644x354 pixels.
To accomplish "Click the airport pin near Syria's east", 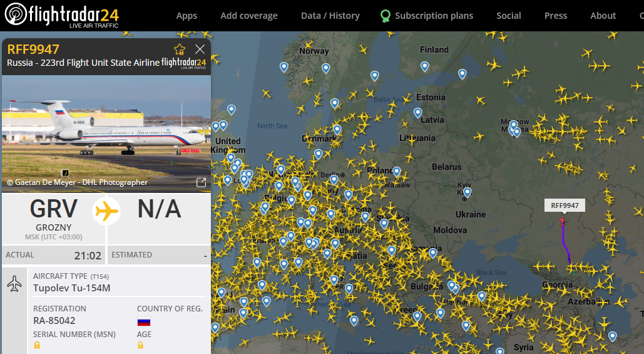I will pos(612,336).
